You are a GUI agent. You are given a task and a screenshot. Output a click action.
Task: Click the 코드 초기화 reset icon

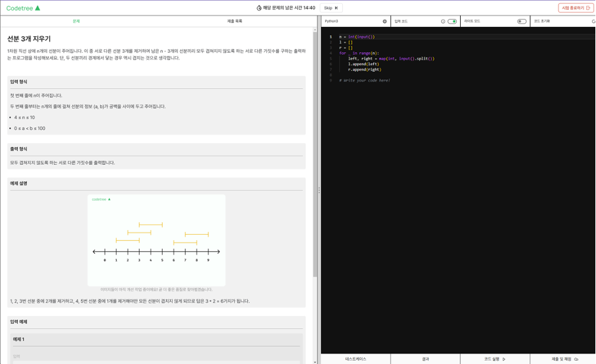coord(593,21)
